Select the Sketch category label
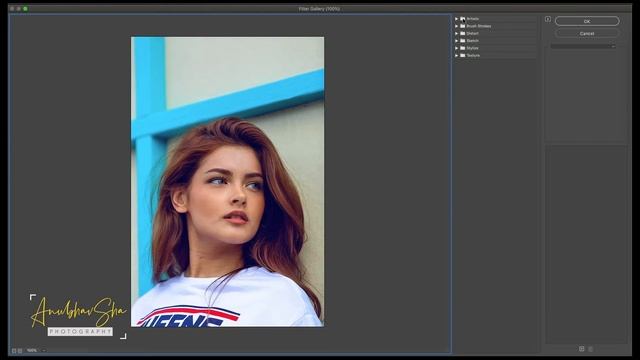This screenshot has height=360, width=640. (x=472, y=41)
